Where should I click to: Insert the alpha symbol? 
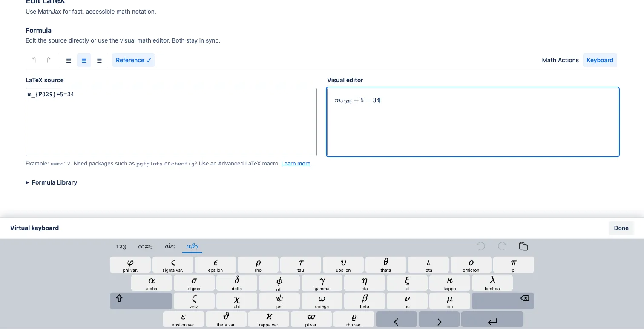(152, 283)
